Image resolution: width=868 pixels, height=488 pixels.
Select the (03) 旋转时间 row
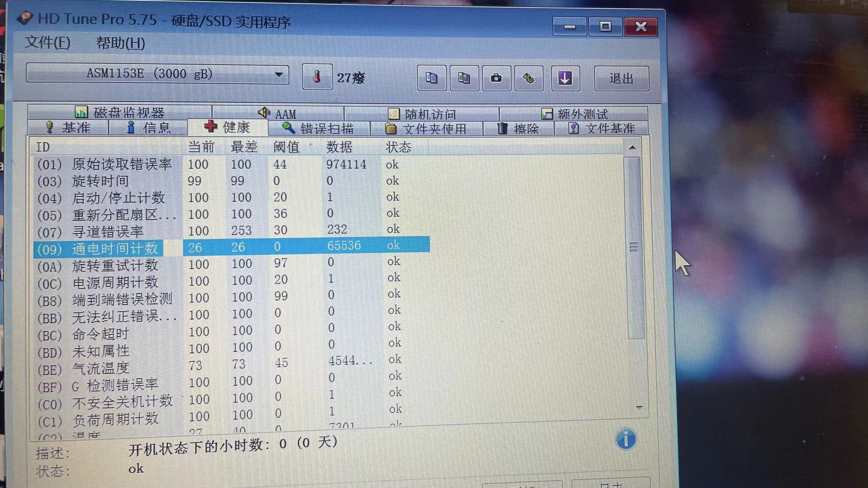231,181
